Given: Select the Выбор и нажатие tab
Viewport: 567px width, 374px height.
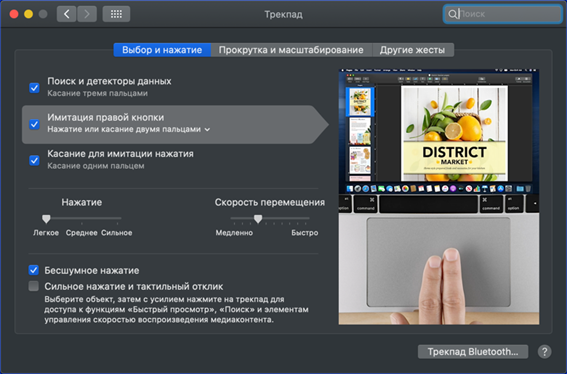Looking at the screenshot, I should tap(162, 50).
